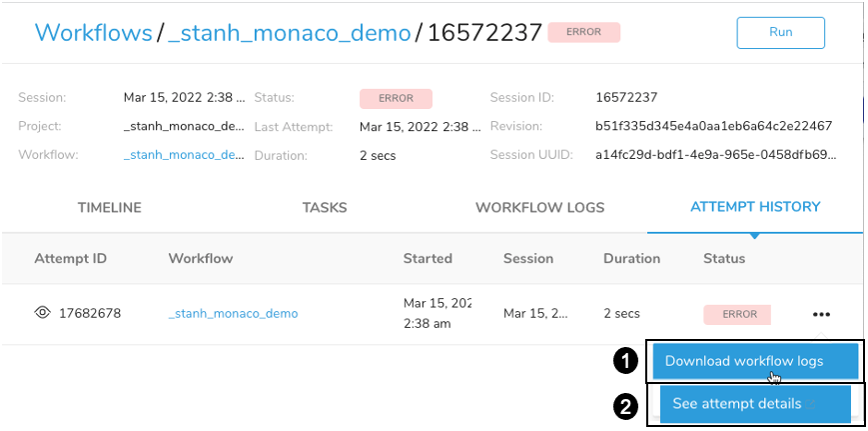Click the Attempt ID column header
The width and height of the screenshot is (868, 431).
(x=70, y=258)
